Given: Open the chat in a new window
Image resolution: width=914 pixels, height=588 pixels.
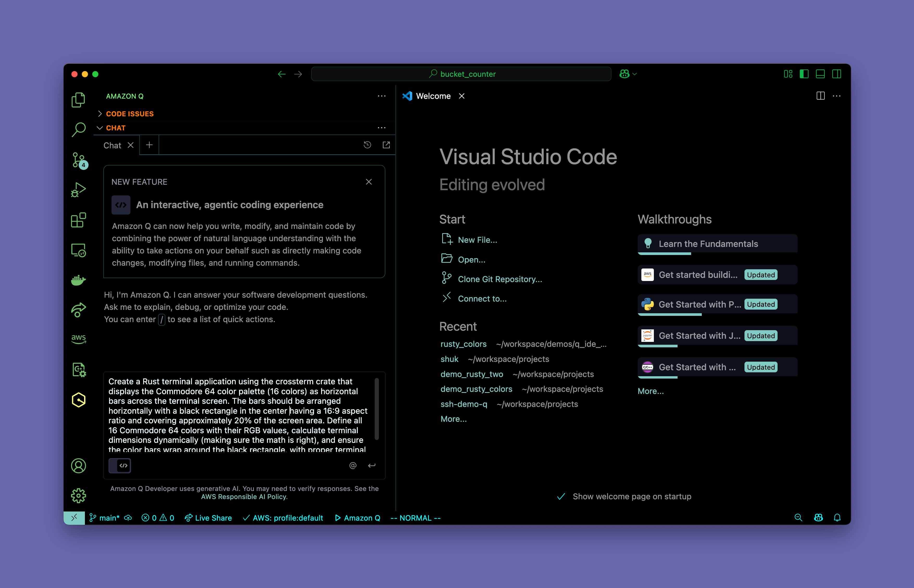Looking at the screenshot, I should tap(386, 145).
